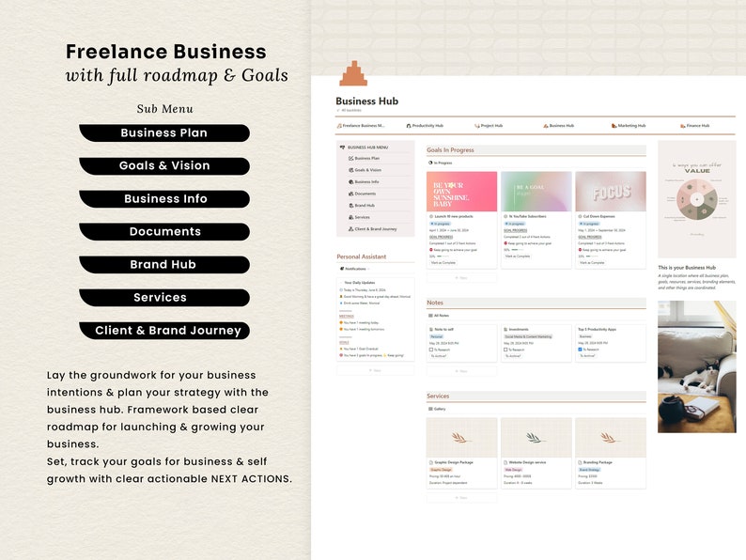The width and height of the screenshot is (746, 560).
Task: Open Business Plan in the hub menu
Action: (364, 158)
